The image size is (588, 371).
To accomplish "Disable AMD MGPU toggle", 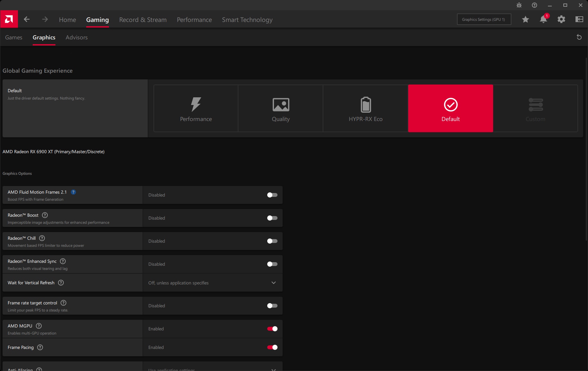I will pyautogui.click(x=272, y=329).
